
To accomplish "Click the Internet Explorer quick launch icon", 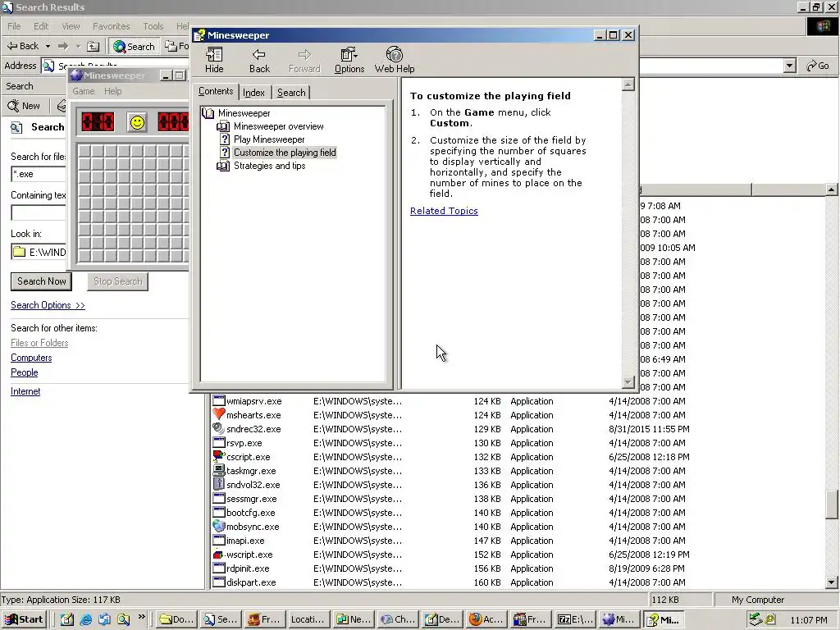I will coord(85,620).
